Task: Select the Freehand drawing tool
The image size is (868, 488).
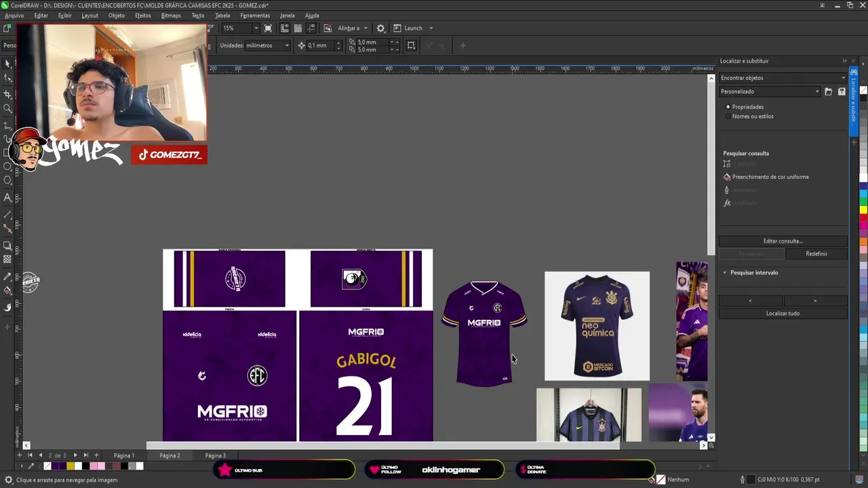Action: tap(7, 125)
